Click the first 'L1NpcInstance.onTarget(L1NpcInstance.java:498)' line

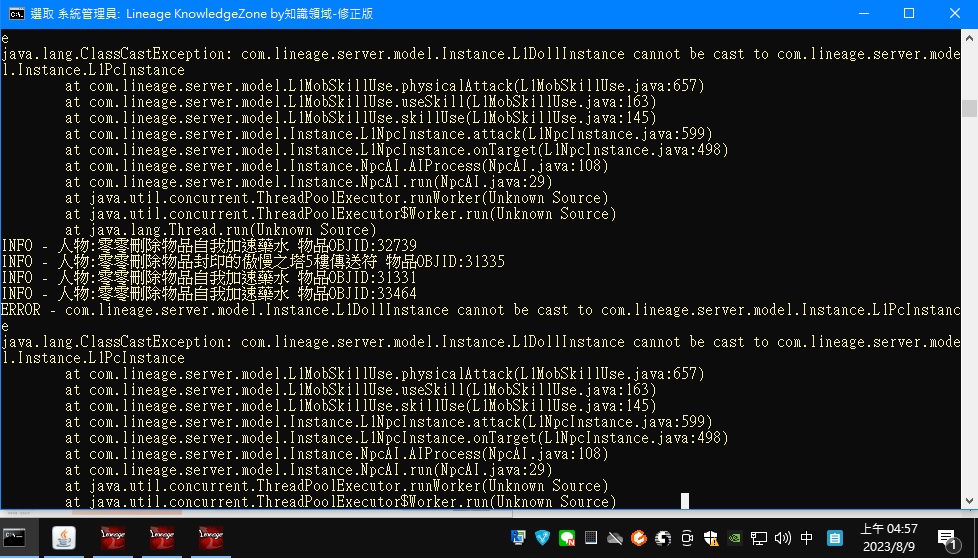point(397,150)
